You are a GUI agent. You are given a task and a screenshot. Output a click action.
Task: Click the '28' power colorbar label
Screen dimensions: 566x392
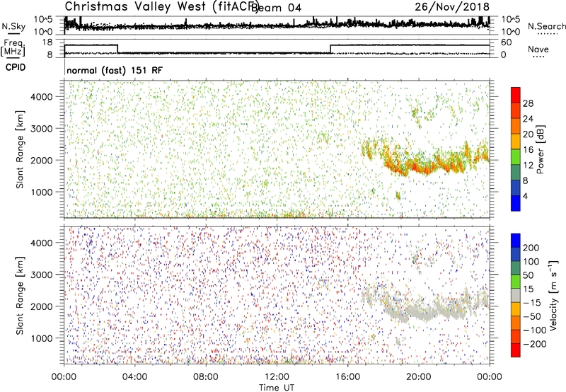tap(528, 103)
